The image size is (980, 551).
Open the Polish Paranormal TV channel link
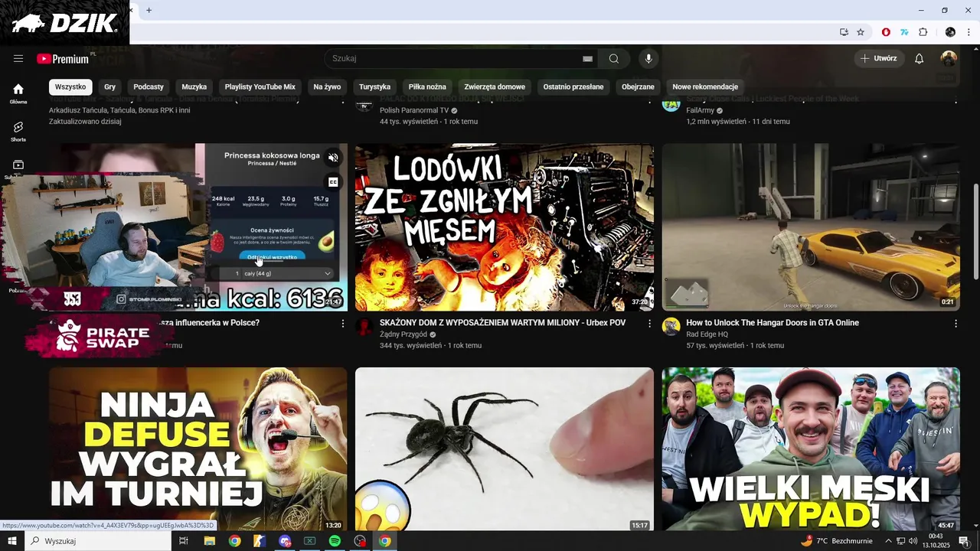pos(414,110)
